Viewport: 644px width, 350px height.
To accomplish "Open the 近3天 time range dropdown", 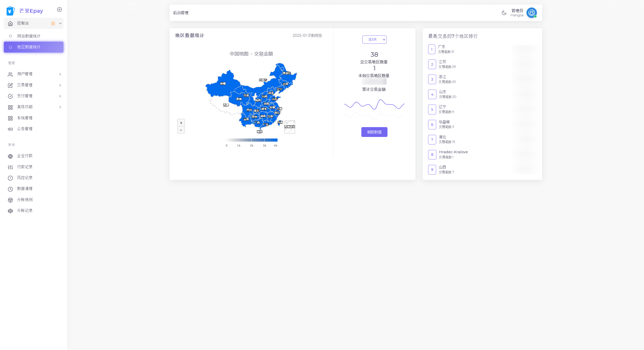I will click(374, 40).
